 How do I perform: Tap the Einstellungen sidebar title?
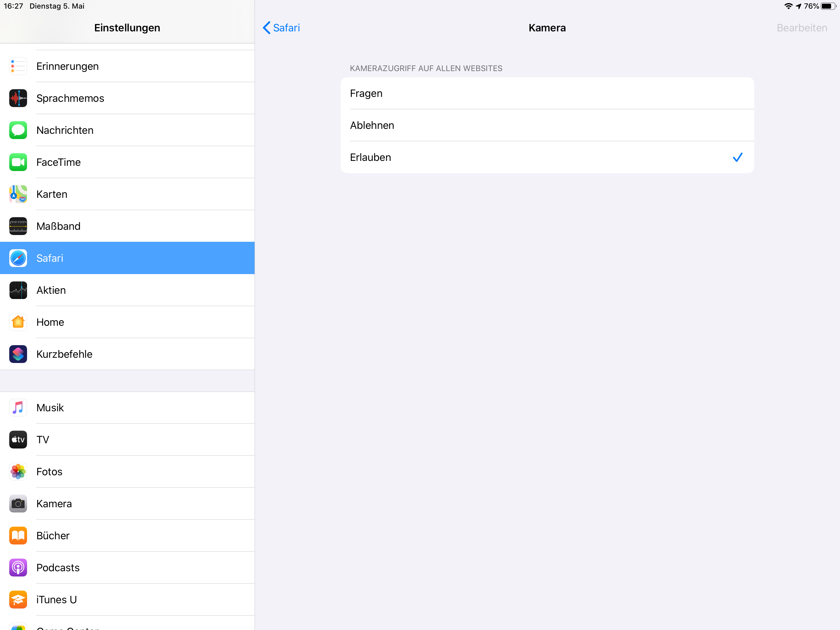point(127,28)
